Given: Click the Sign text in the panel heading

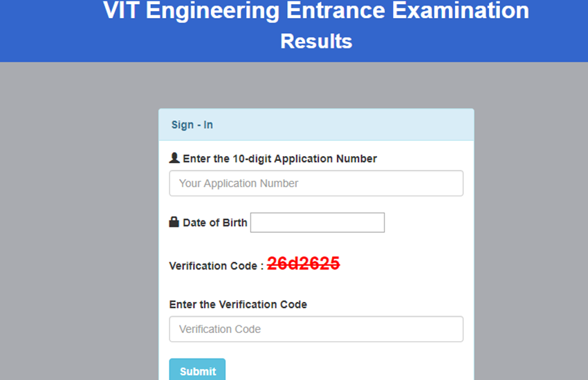Looking at the screenshot, I should coord(182,125).
